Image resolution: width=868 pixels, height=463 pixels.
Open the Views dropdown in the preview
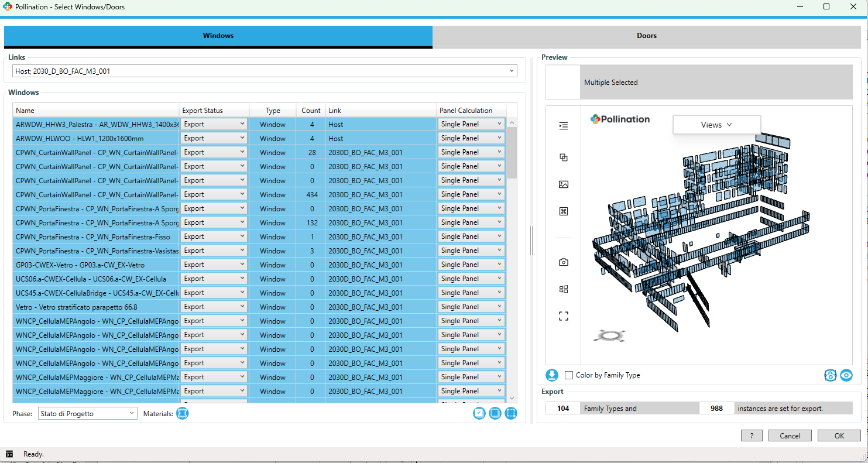point(716,125)
